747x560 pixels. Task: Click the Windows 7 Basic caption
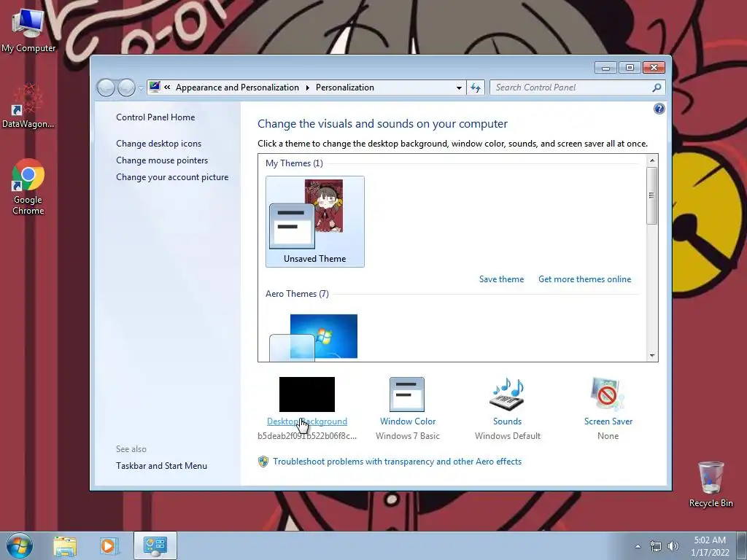[408, 436]
